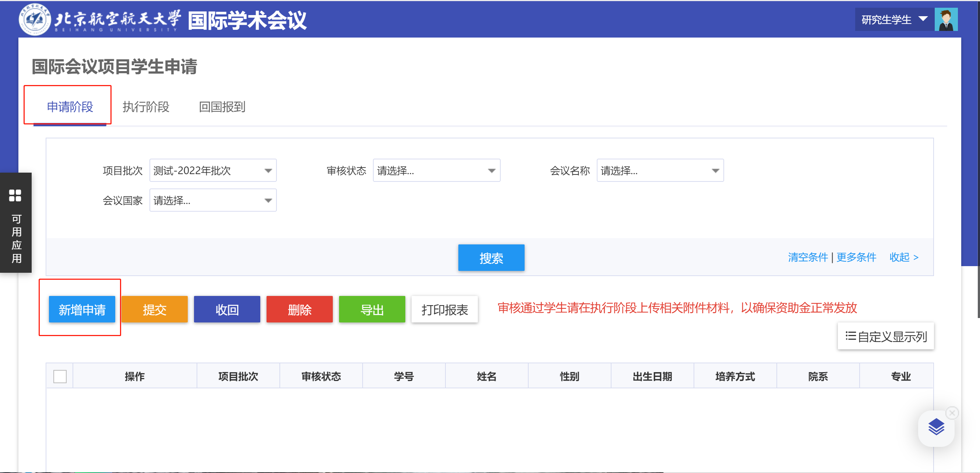Screen dimensions: 980x473
Task: Open the 项目批次 dropdown
Action: point(213,170)
